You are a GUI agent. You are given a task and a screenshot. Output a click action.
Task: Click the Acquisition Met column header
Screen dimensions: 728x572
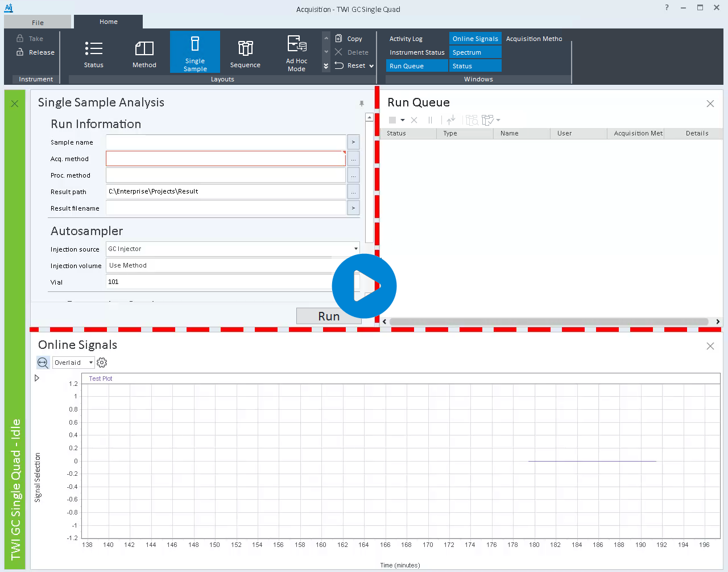click(x=635, y=133)
